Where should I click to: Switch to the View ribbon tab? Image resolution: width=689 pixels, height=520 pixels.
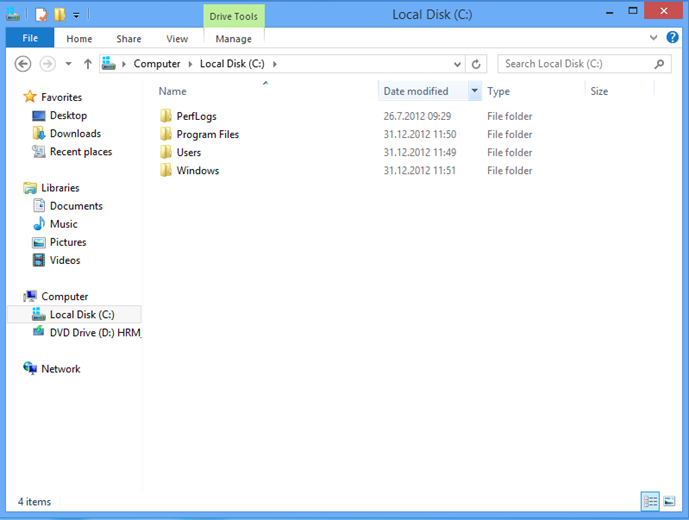click(177, 39)
